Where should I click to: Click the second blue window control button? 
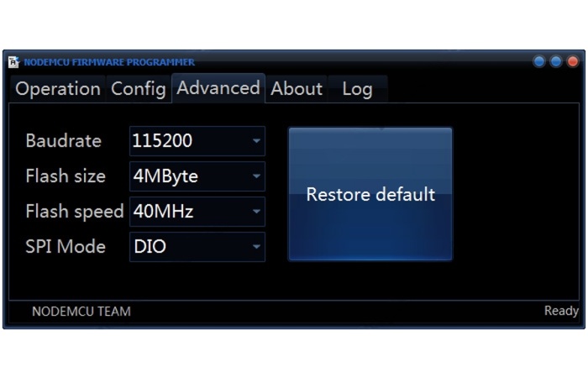pyautogui.click(x=556, y=61)
